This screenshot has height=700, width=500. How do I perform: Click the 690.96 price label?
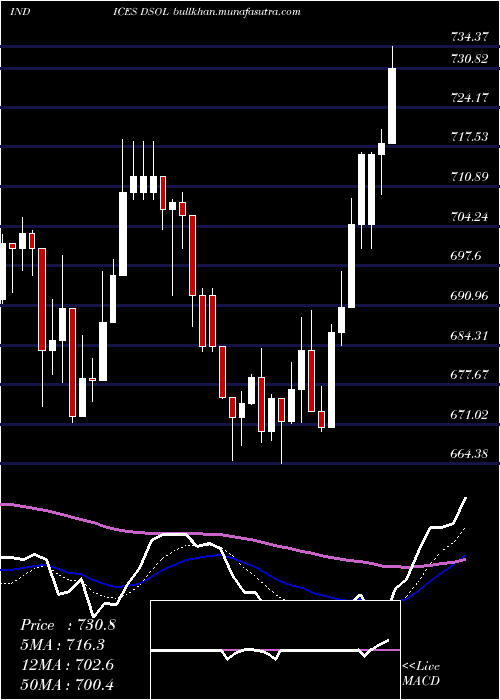469,296
